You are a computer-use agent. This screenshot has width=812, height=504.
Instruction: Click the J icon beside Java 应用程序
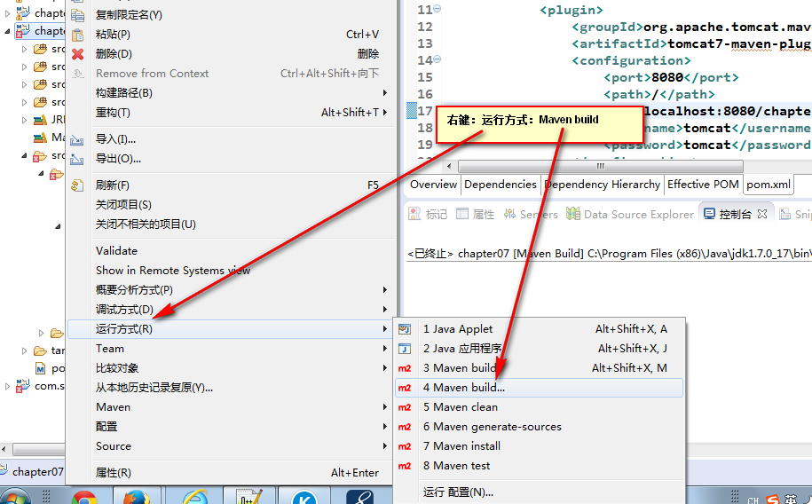point(405,349)
